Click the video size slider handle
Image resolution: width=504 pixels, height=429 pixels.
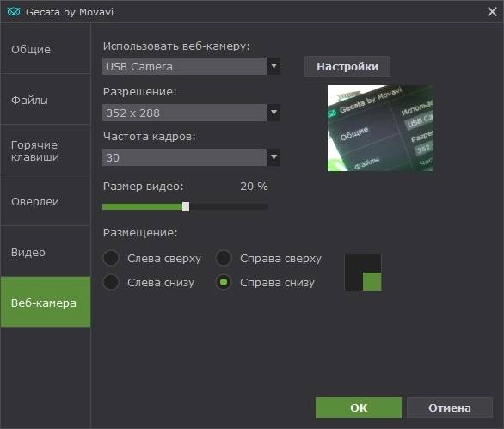[186, 206]
